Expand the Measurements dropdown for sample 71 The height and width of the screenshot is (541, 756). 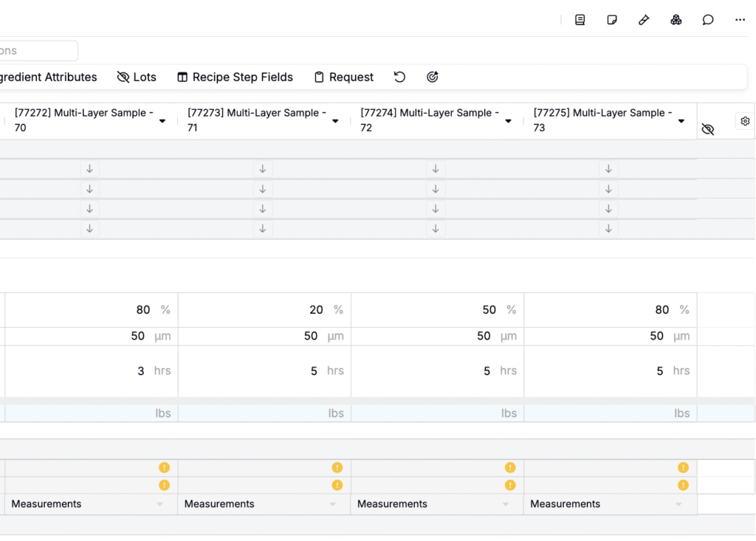click(x=332, y=504)
